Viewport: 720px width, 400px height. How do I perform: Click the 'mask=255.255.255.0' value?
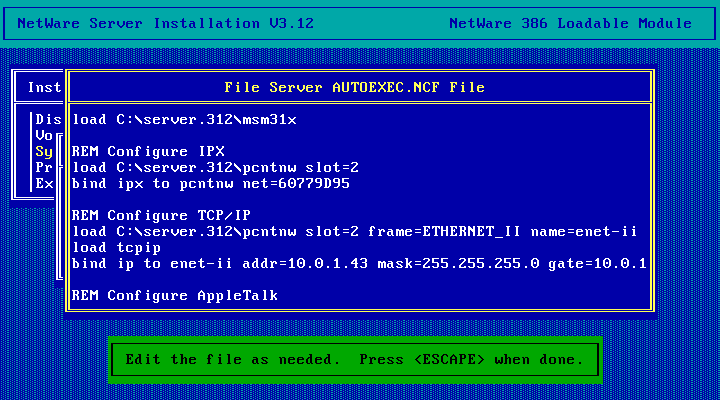point(458,264)
